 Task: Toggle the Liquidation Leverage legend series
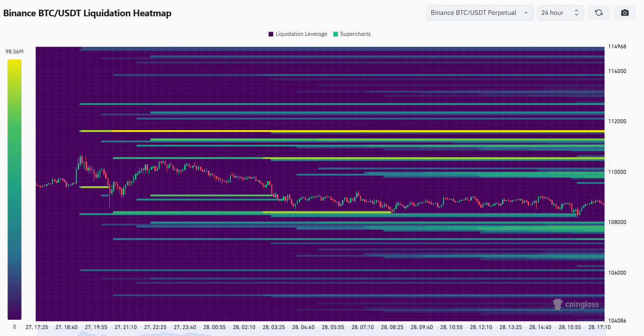298,34
